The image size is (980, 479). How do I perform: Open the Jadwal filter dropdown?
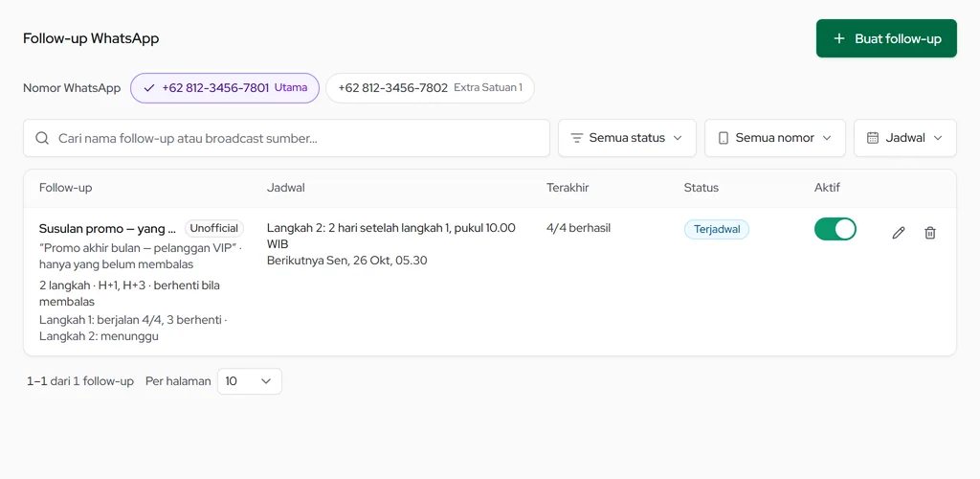tap(905, 138)
